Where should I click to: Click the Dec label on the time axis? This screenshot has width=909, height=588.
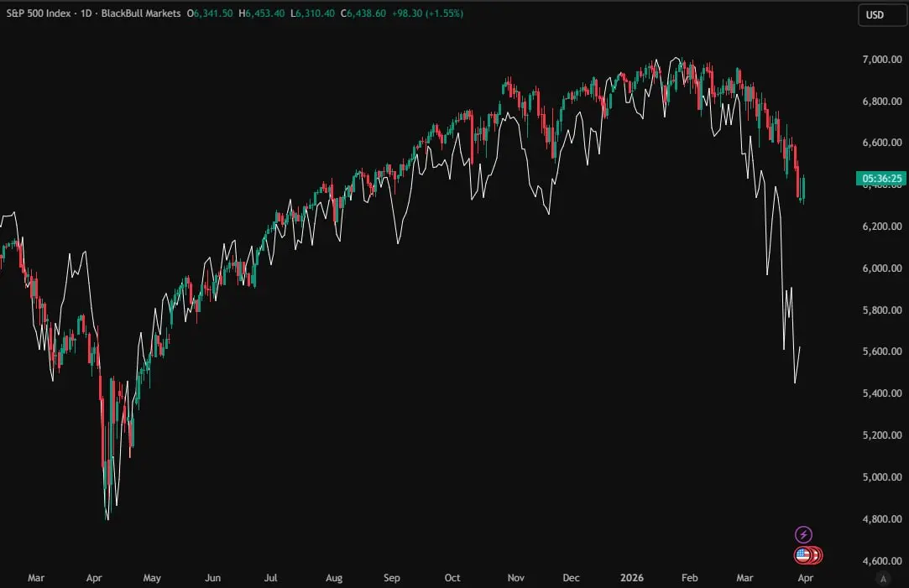[x=571, y=578]
